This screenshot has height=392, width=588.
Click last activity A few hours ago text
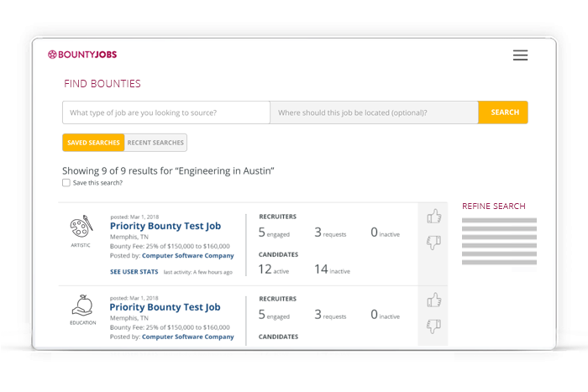tap(198, 272)
